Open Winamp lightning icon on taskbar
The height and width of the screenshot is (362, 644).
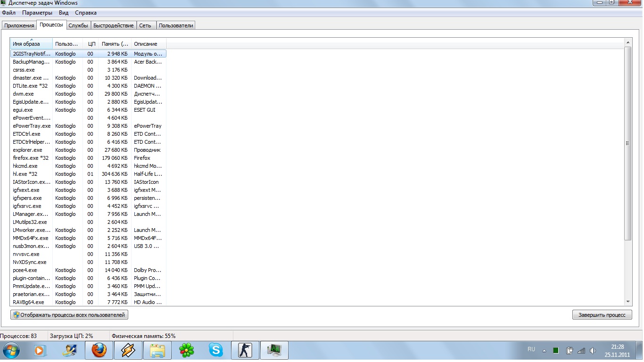tap(128, 350)
